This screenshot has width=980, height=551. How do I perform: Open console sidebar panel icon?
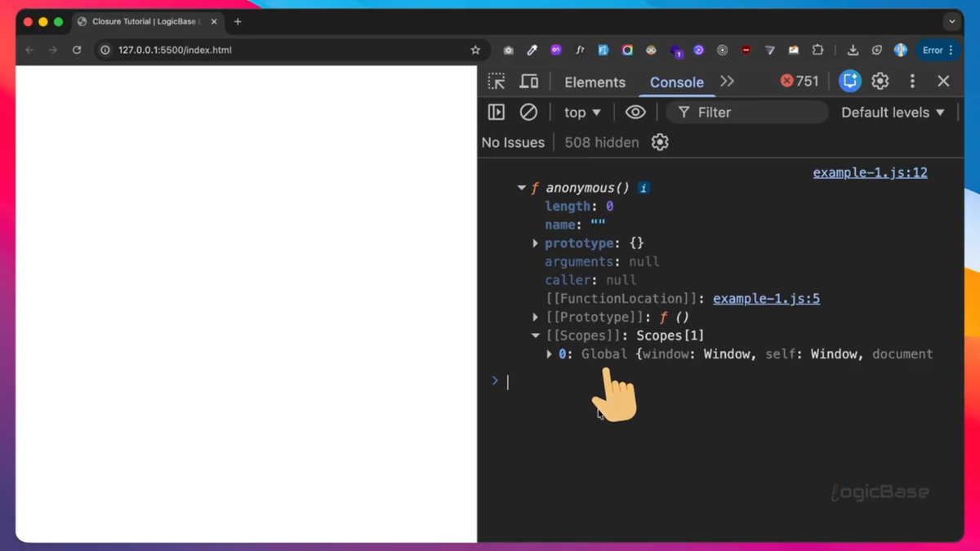(x=496, y=112)
